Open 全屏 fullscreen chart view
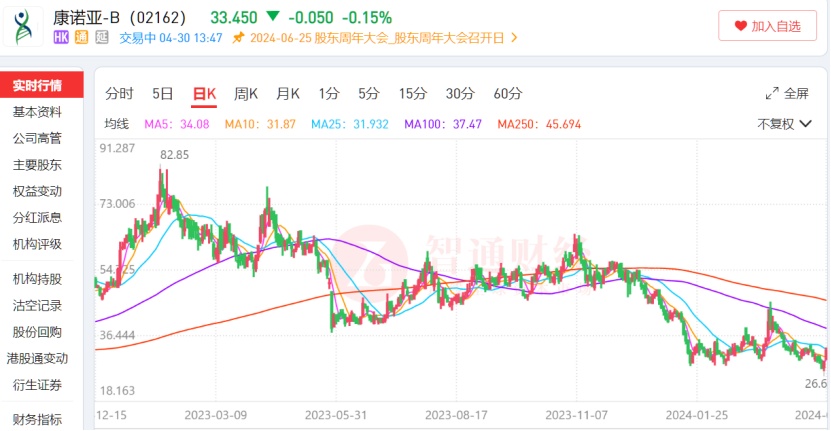The image size is (831, 431). point(787,94)
